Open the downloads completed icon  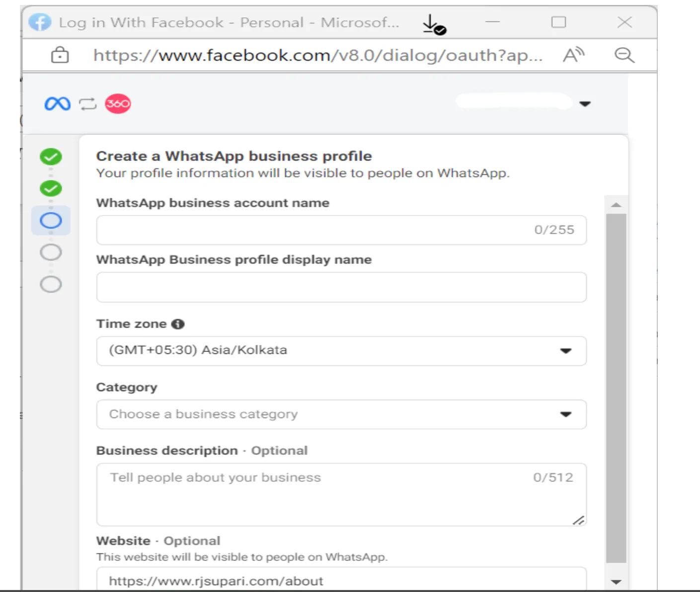pyautogui.click(x=434, y=24)
